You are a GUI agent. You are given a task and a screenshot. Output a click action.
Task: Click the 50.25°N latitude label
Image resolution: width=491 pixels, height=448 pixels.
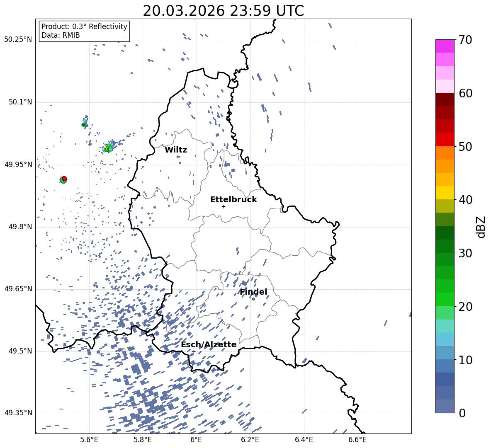point(18,40)
